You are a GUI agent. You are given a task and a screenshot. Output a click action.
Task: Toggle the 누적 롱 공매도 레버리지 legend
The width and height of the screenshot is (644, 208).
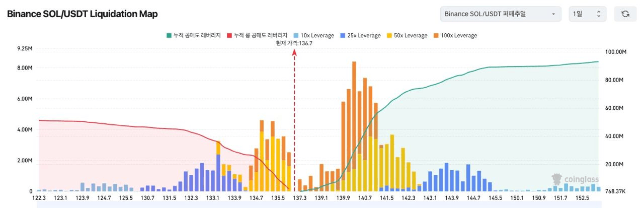(258, 35)
